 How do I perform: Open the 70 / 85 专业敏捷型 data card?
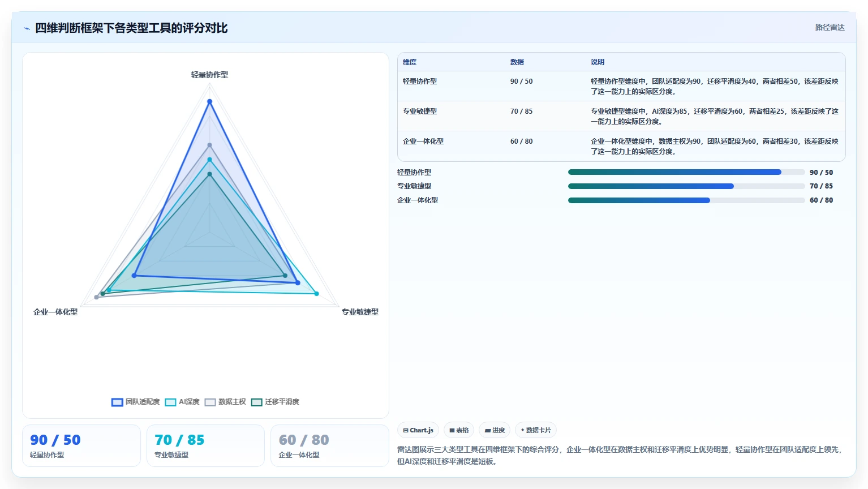coord(205,446)
